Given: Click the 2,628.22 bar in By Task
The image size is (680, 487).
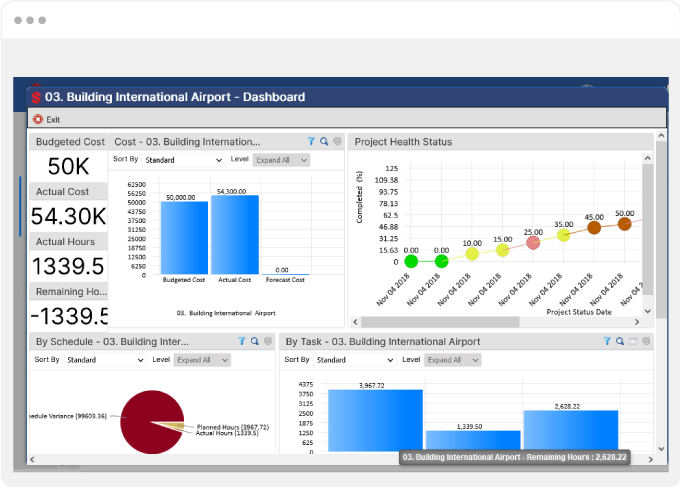Looking at the screenshot, I should pos(571,429).
